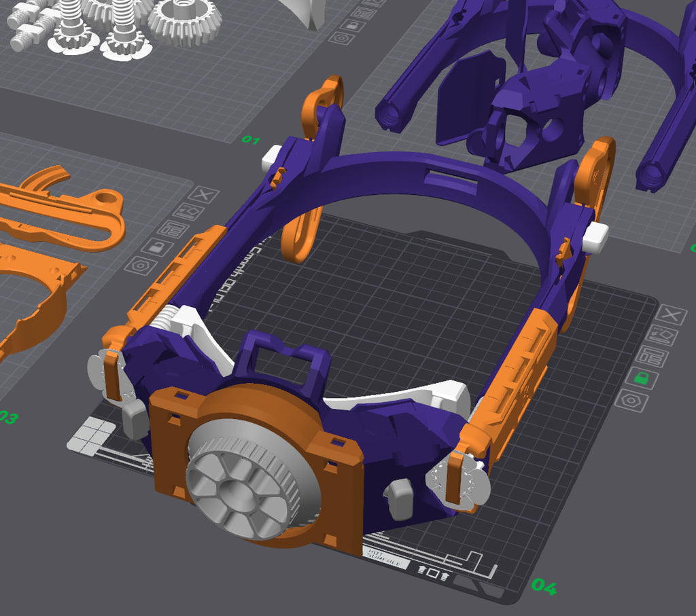Open plate 01 settings hexagon icon
The width and height of the screenshot is (696, 616).
coord(342,38)
